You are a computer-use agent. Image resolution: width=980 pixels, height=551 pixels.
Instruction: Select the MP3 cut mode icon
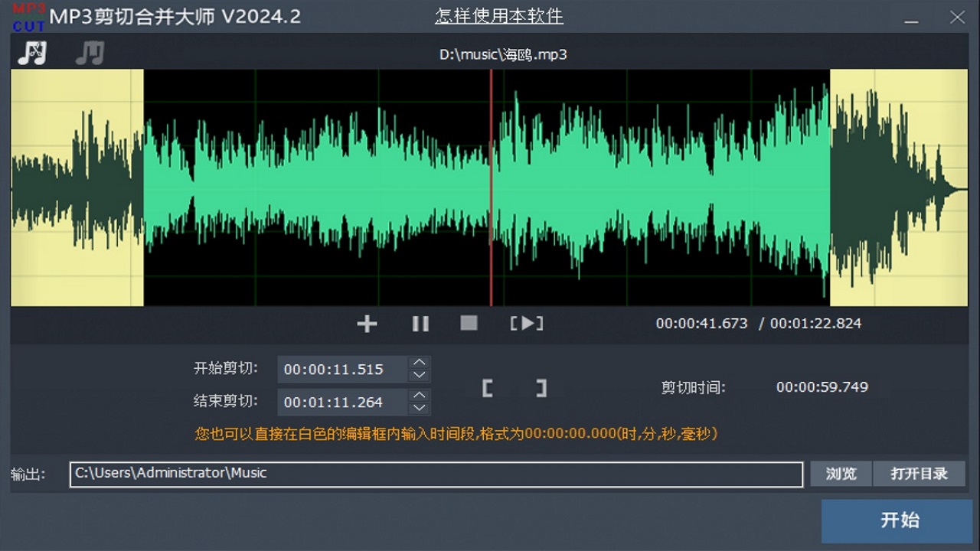pyautogui.click(x=31, y=54)
